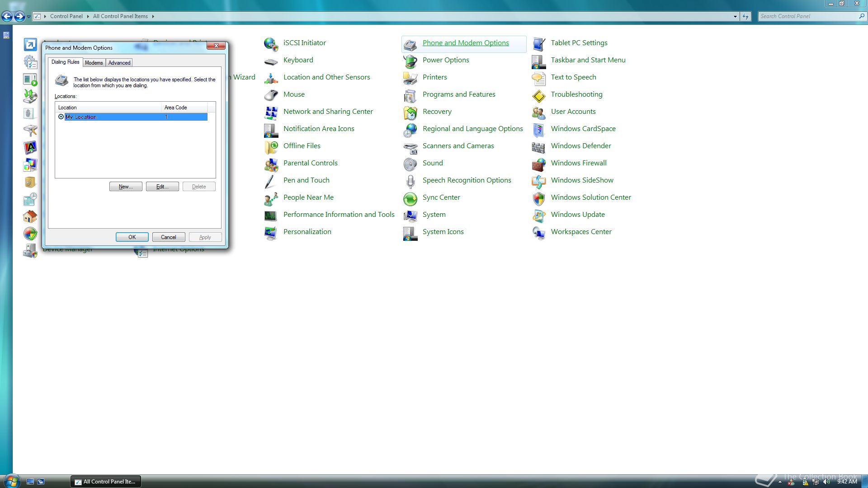The width and height of the screenshot is (868, 488).
Task: Click the Forward navigation arrow
Action: click(19, 17)
